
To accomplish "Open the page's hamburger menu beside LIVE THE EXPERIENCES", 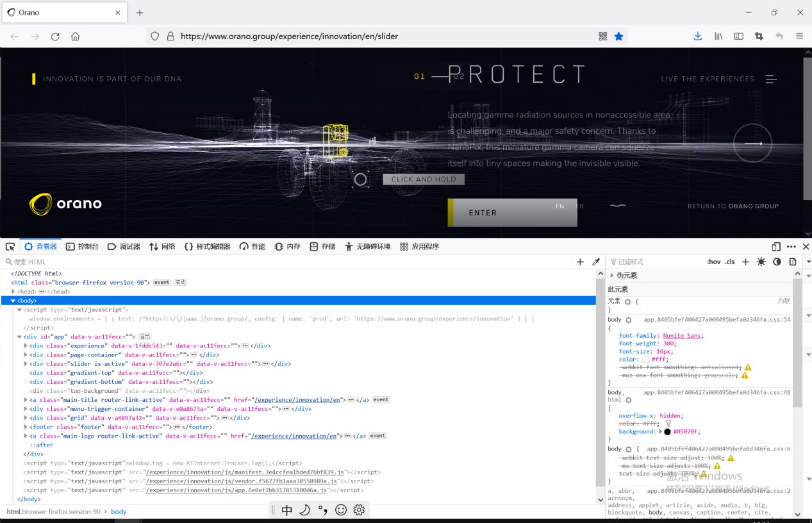I will [771, 79].
